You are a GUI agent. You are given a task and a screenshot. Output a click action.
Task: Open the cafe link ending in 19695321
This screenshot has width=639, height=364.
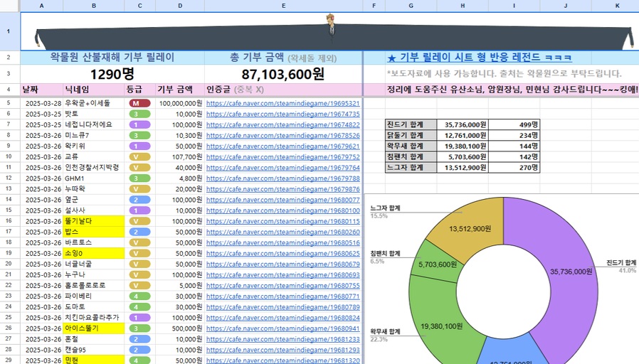click(282, 103)
